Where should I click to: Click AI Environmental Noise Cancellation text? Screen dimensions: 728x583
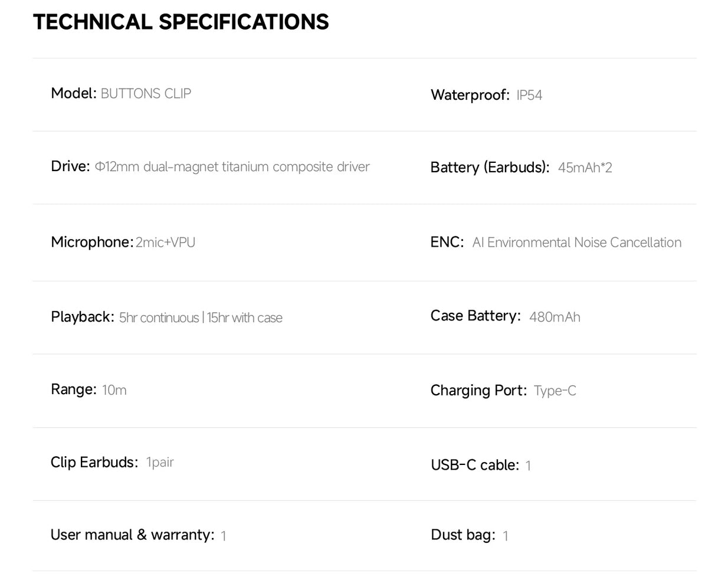point(576,243)
